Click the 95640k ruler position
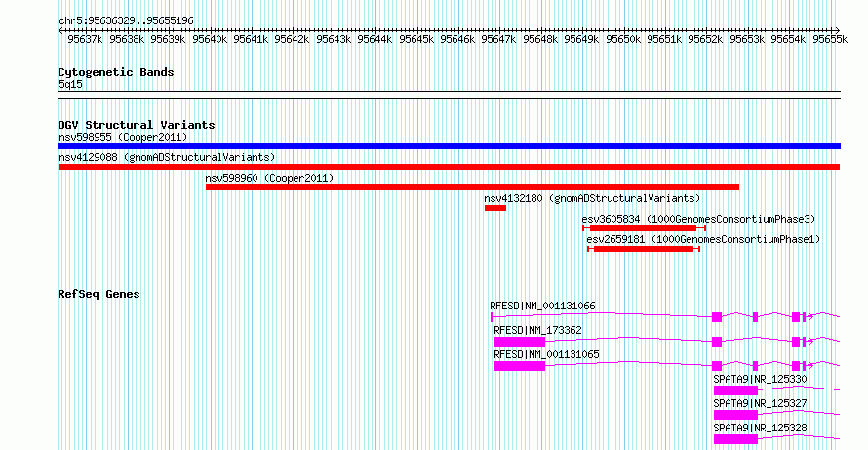 pos(210,39)
